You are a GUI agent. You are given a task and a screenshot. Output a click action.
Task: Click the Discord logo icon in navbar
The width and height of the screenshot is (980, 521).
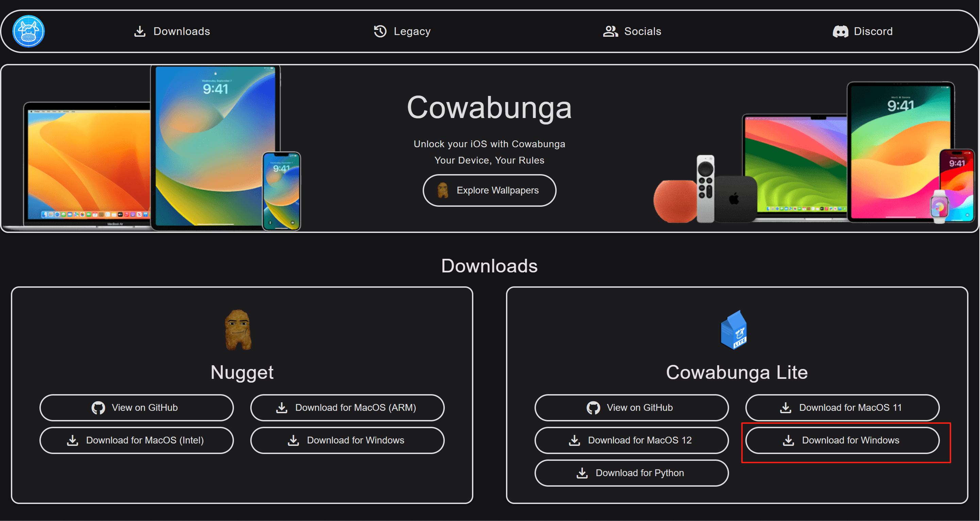[x=840, y=32]
